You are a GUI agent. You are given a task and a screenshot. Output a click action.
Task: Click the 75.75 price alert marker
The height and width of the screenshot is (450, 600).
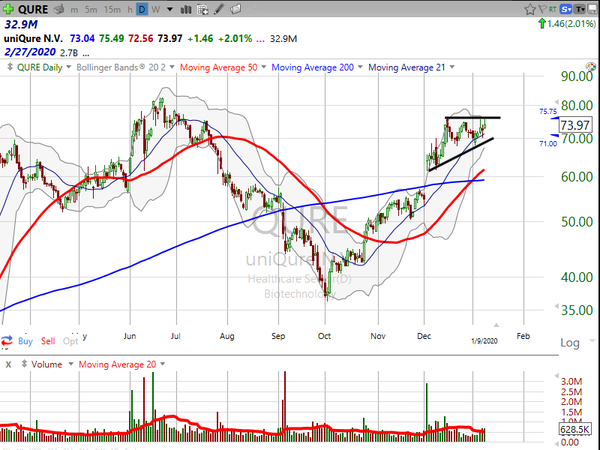[548, 111]
